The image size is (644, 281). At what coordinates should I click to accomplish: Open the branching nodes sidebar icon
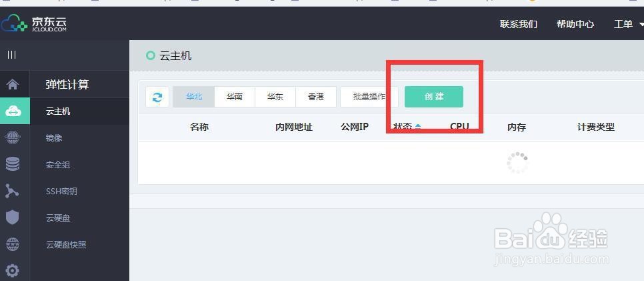[12, 191]
